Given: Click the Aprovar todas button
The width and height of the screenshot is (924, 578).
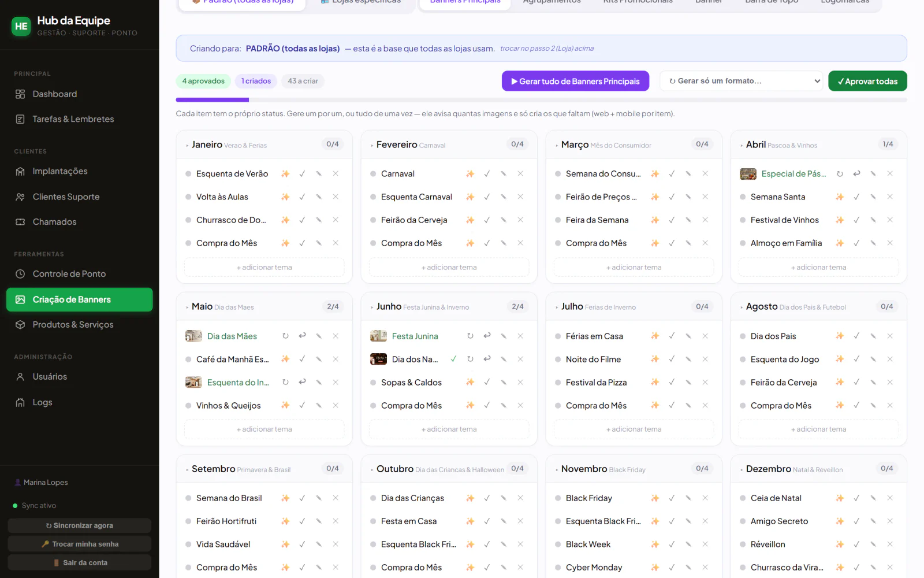Looking at the screenshot, I should (x=867, y=81).
